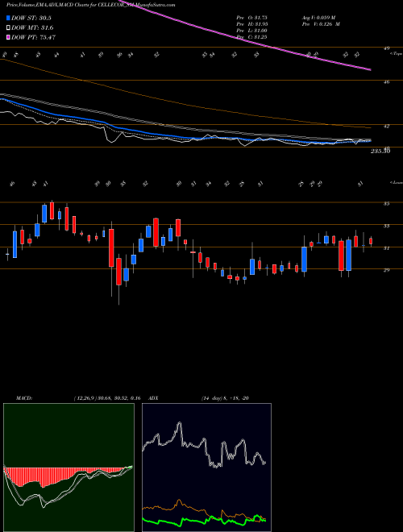Click the EMA axis label '46'
403x532 pixels.
386,81
